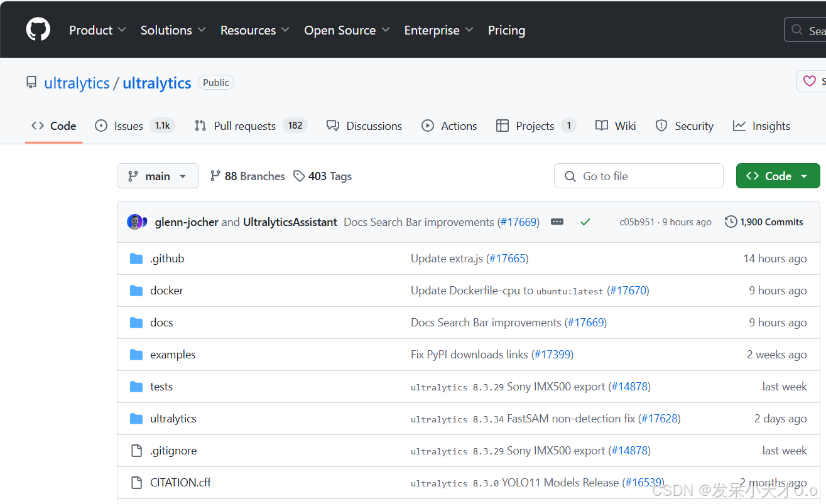Open the examples folder

pyautogui.click(x=173, y=355)
